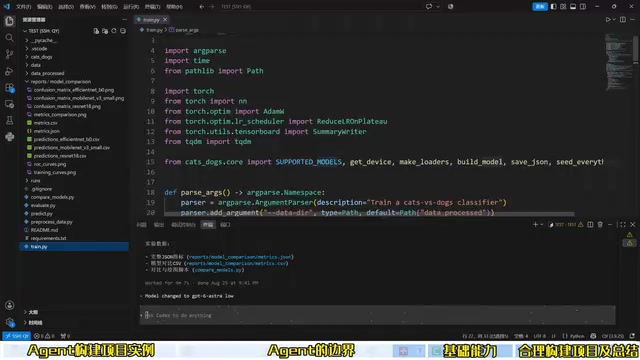Open the Run and Debug view
Image resolution: width=640 pixels, height=360 pixels.
(9, 71)
